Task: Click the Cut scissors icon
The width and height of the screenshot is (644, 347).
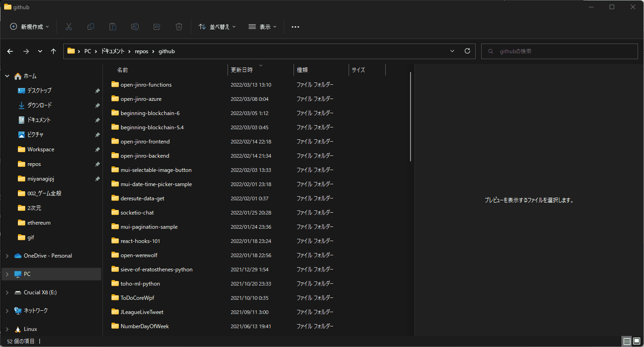Action: [x=69, y=27]
